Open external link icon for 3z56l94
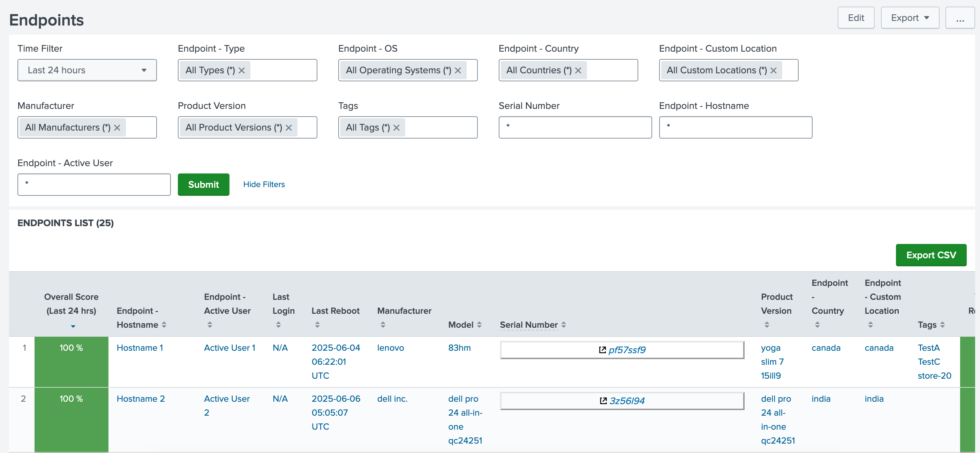The height and width of the screenshot is (453, 980). (x=603, y=400)
